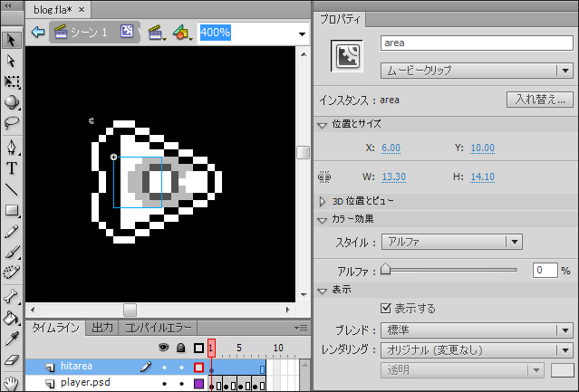The height and width of the screenshot is (392, 579).
Task: Uncheck the 表示する checkbox
Action: click(x=387, y=309)
